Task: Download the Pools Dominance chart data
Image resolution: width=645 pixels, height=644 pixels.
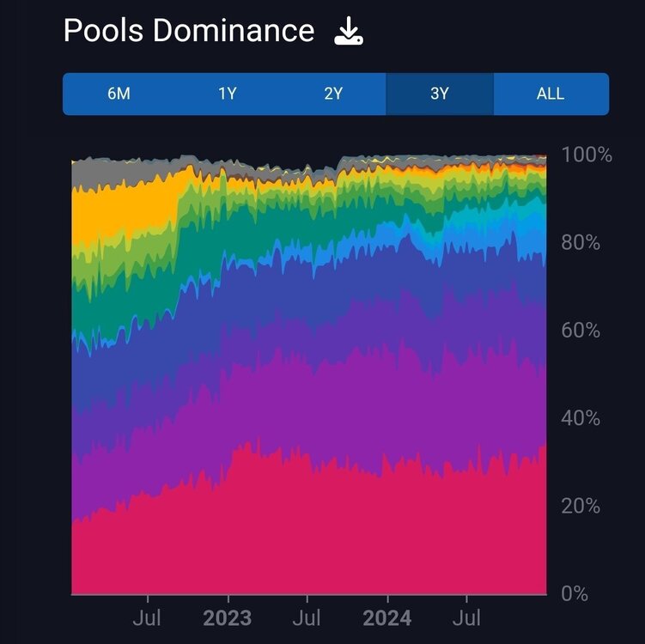Action: point(349,31)
